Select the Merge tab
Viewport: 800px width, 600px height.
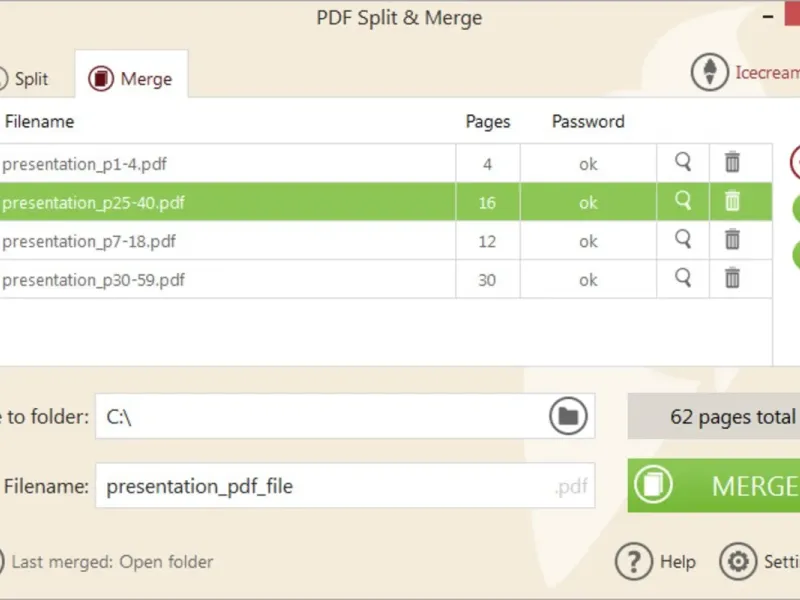coord(130,79)
